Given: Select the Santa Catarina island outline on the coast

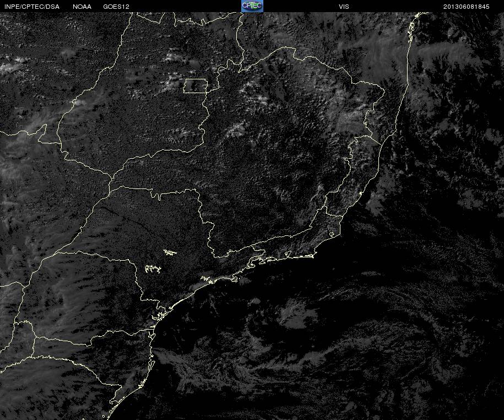Looking at the screenshot, I should [x=151, y=362].
